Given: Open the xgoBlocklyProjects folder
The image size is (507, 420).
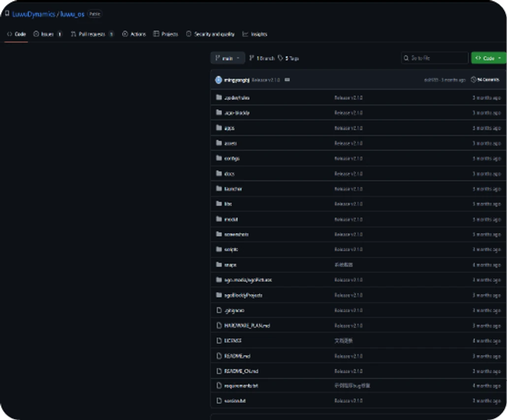Looking at the screenshot, I should 243,295.
